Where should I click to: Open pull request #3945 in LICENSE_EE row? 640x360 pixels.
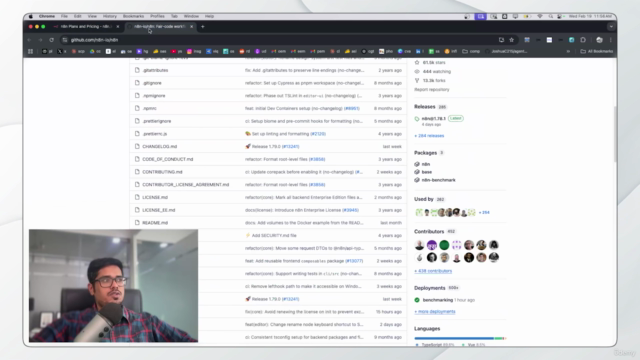tap(350, 210)
